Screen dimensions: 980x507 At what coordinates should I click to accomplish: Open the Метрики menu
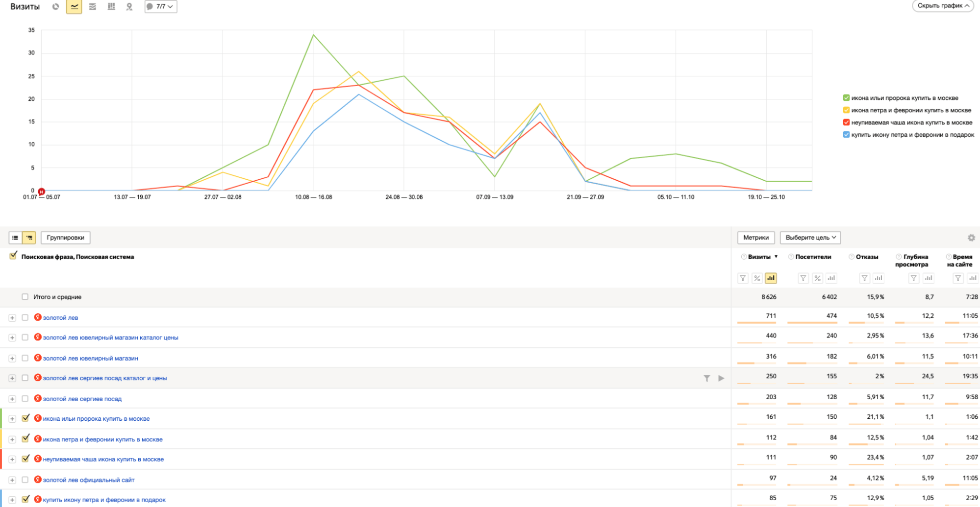755,238
